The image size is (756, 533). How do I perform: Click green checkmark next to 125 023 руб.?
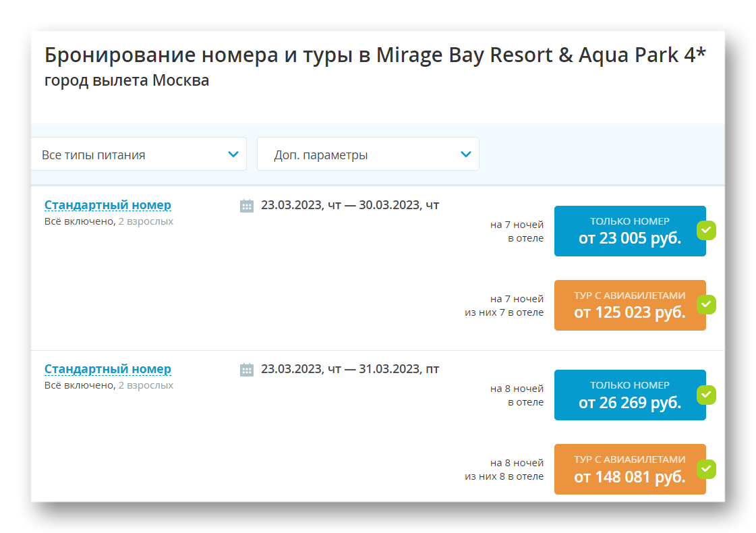pyautogui.click(x=706, y=304)
